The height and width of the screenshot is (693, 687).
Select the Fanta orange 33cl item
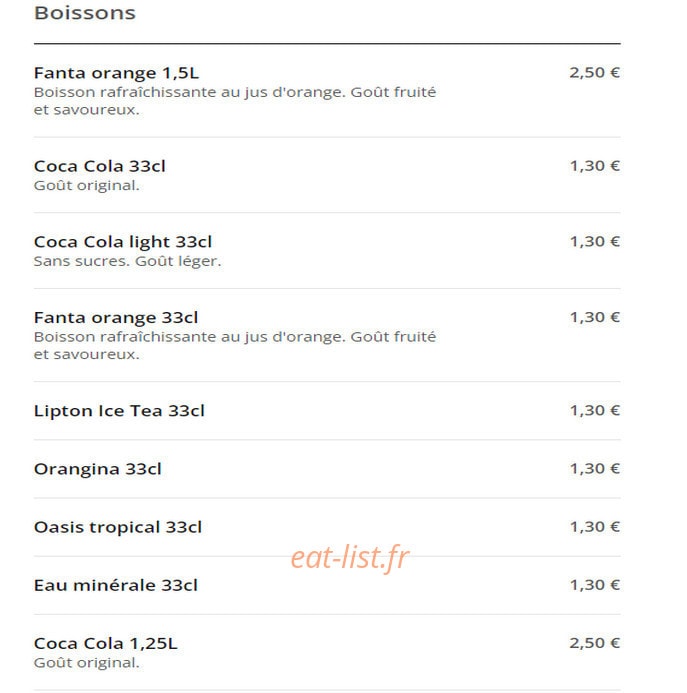coord(116,318)
